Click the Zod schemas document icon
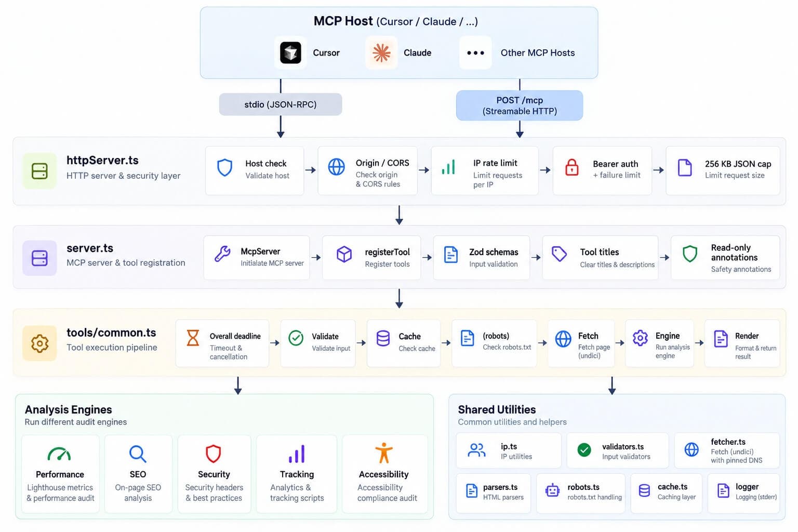This screenshot has width=798, height=532. click(451, 255)
